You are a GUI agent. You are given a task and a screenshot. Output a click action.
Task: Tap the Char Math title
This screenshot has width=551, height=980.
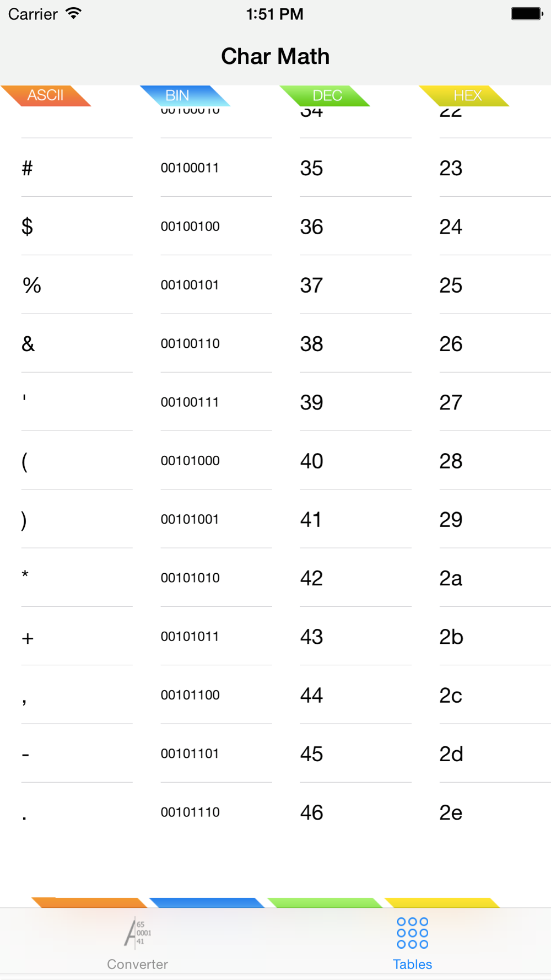point(275,56)
